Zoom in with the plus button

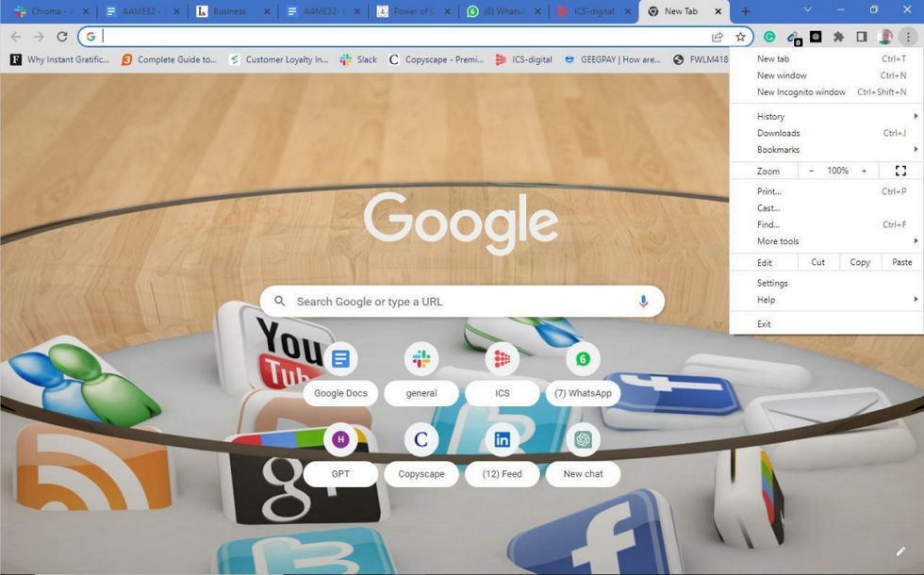tap(864, 171)
